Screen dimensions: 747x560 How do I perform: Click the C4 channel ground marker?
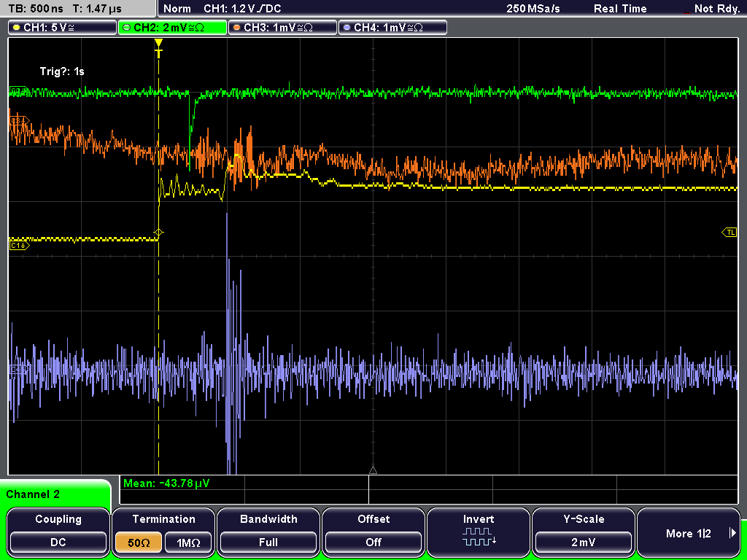[20, 369]
